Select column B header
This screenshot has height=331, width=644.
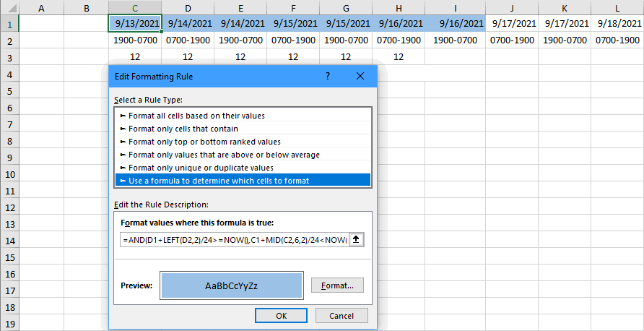[x=86, y=7]
